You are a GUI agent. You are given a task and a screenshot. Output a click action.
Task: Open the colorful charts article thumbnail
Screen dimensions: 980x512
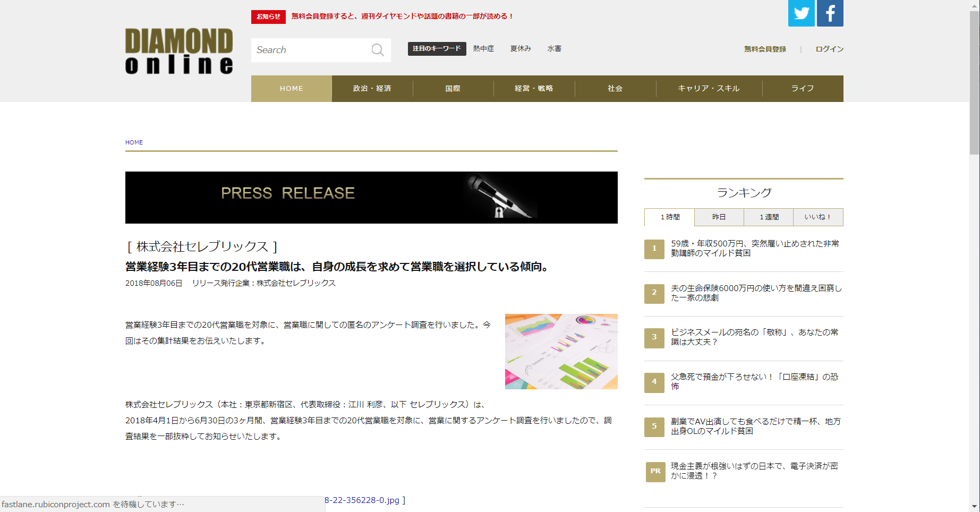click(x=561, y=352)
